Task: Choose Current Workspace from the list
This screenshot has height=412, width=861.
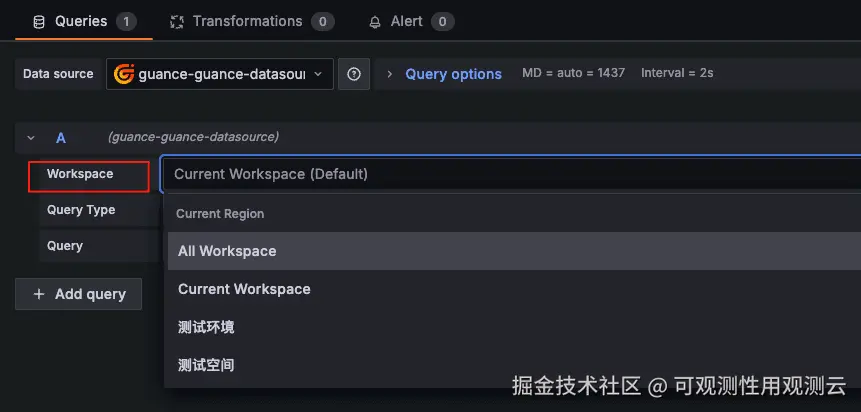Action: (244, 289)
